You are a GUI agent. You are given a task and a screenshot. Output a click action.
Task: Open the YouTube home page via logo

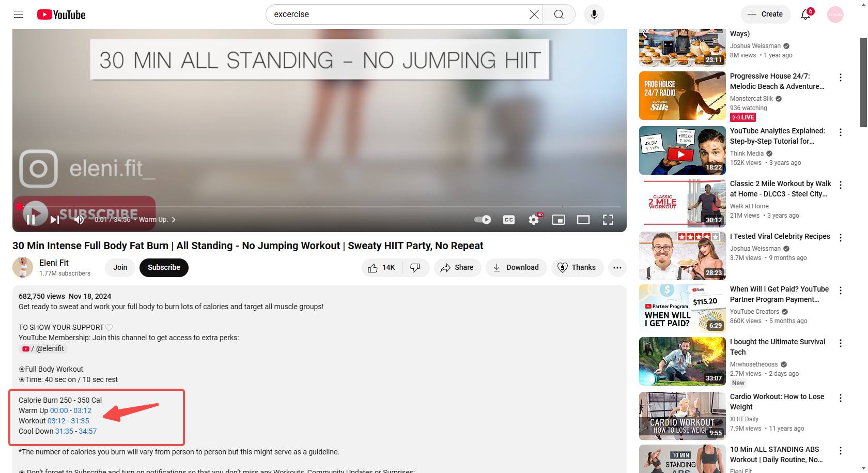point(61,14)
